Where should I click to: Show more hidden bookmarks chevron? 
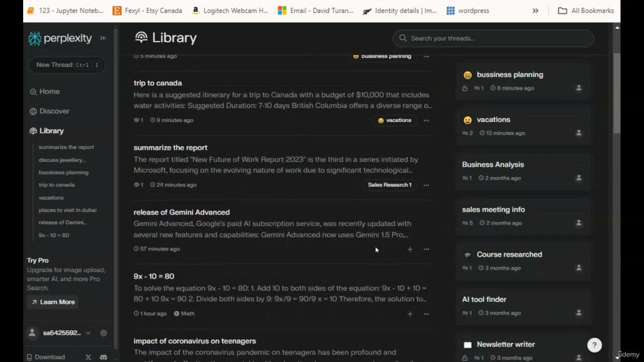pyautogui.click(x=535, y=11)
